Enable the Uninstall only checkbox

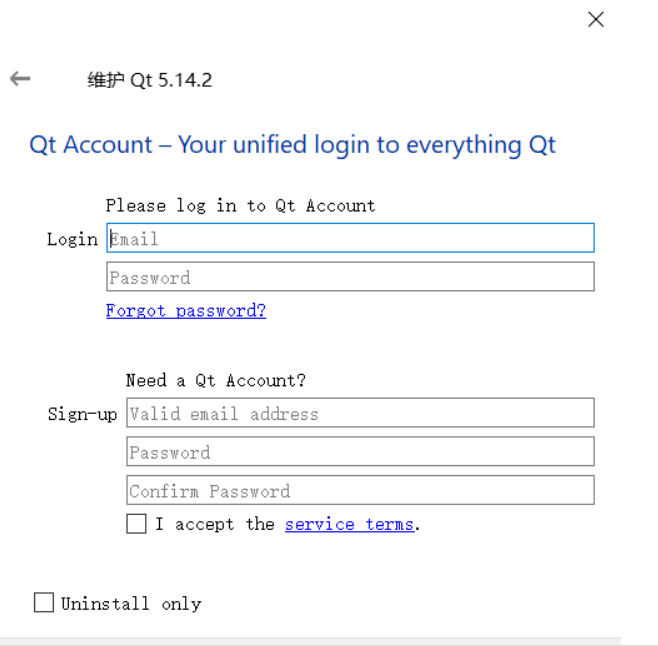click(43, 603)
